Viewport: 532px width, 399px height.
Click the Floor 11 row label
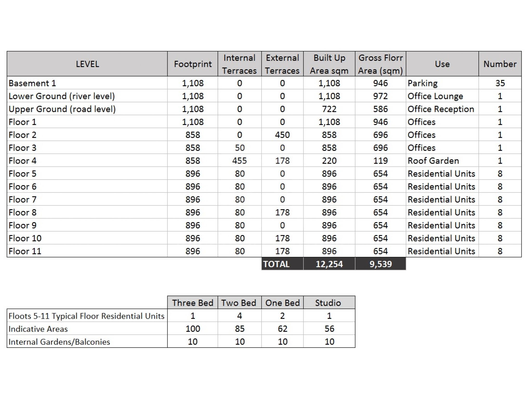click(25, 251)
